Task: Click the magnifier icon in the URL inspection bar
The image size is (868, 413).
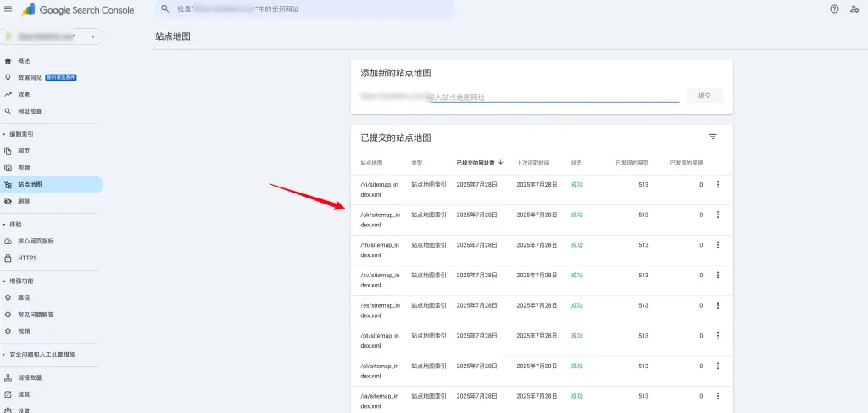Action: 165,8
